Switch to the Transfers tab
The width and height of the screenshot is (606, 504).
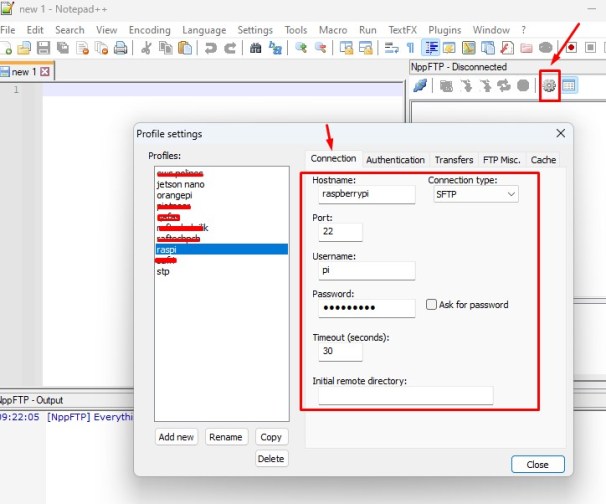click(454, 160)
